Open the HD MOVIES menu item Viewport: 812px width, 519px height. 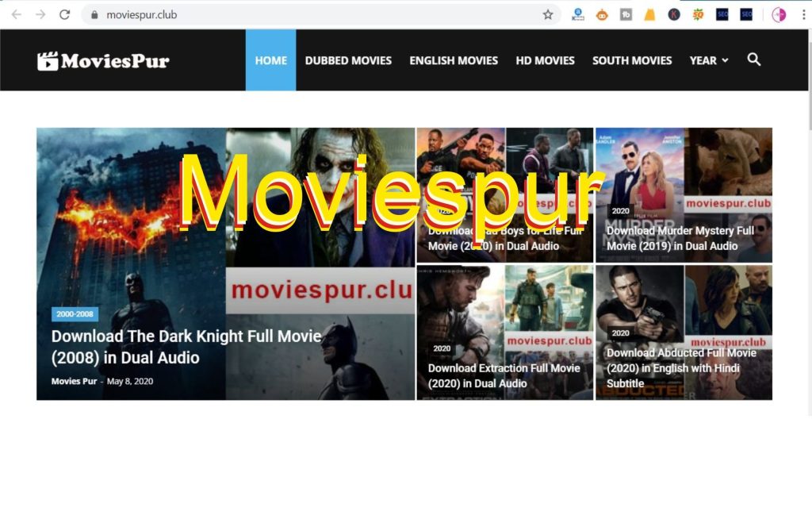[546, 60]
